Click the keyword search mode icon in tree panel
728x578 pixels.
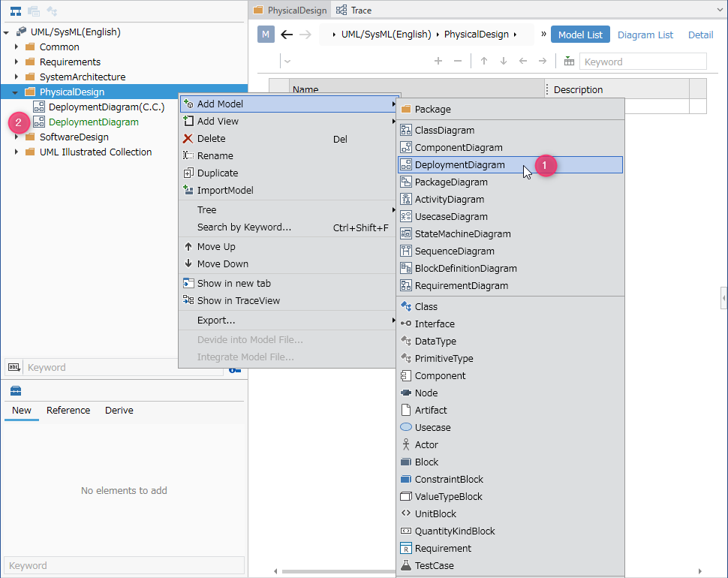tap(14, 367)
